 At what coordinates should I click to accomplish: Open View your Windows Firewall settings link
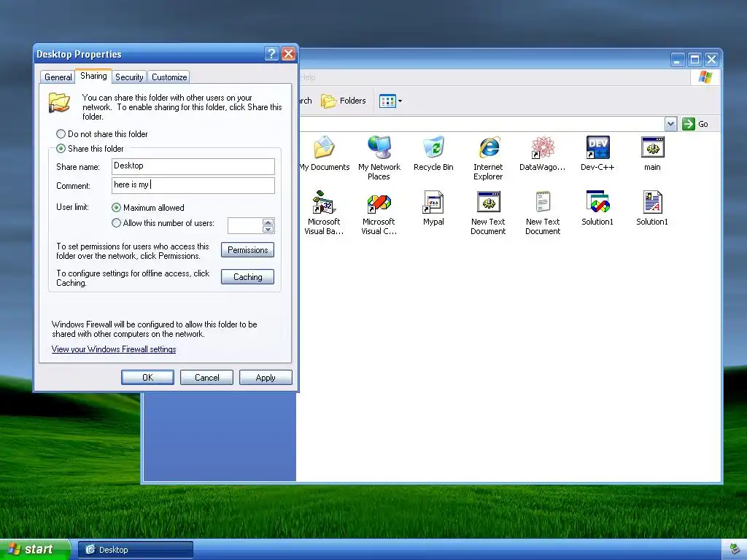pos(114,349)
